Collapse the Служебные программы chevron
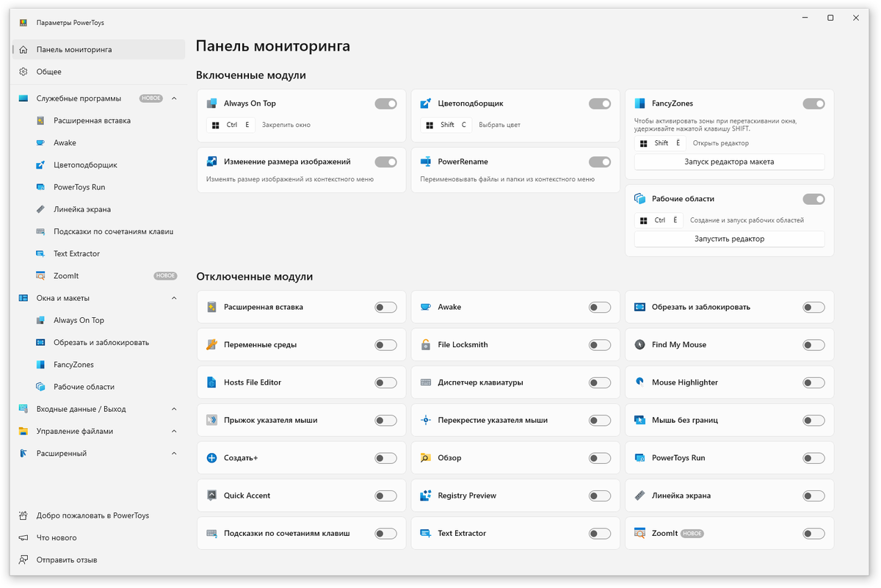 coord(174,98)
